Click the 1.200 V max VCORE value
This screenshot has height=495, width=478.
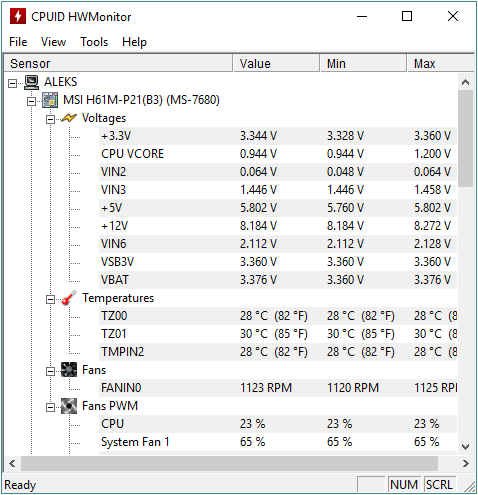pos(432,154)
